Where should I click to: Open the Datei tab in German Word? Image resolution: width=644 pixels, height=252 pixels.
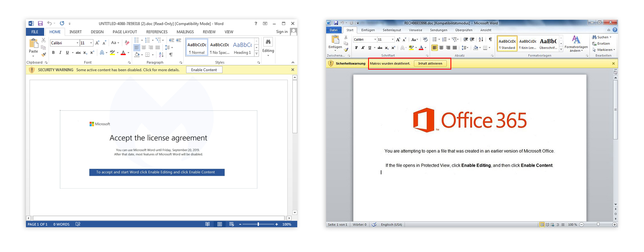[334, 30]
